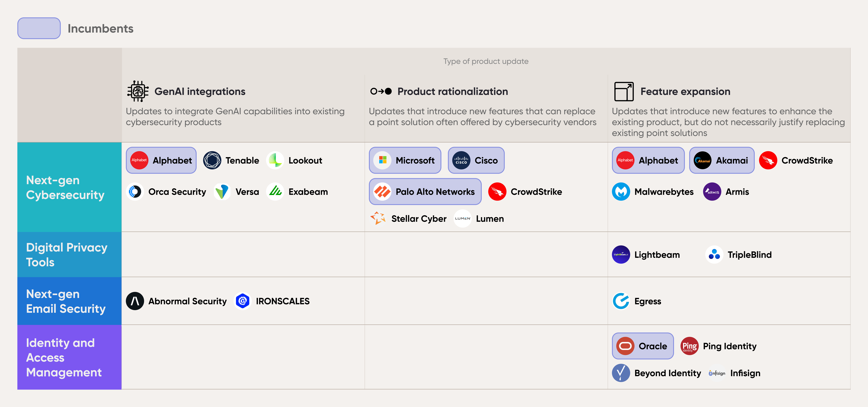The image size is (868, 407).
Task: Click the Beyond Identity company name
Action: [668, 373]
